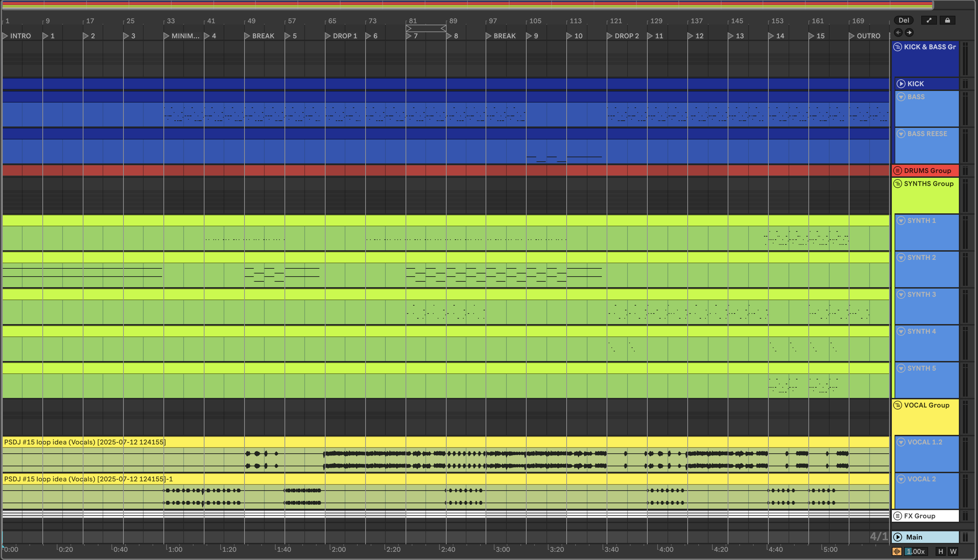Click the Del locator button
Image resolution: width=978 pixels, height=560 pixels.
pos(903,21)
